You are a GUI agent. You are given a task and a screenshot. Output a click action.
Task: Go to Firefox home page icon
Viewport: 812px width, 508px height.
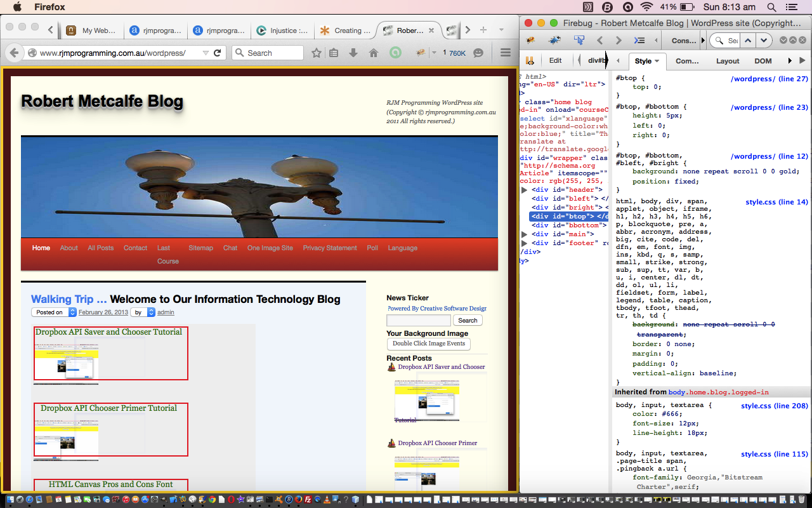374,53
